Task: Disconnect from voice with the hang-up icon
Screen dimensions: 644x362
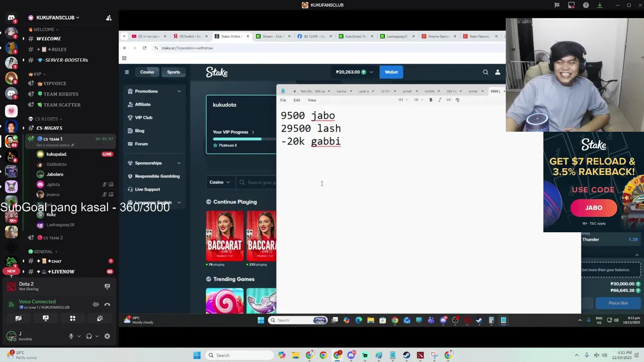Action: (107, 304)
